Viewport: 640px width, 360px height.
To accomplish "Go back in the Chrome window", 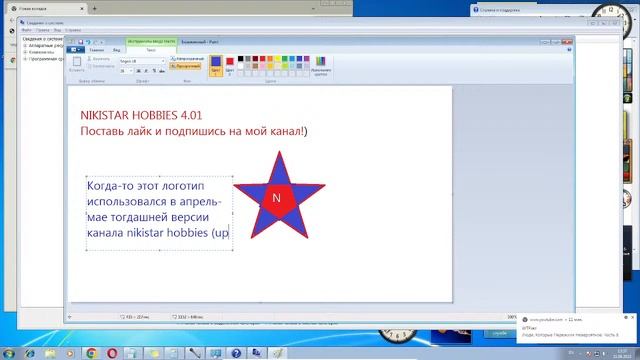I will click(x=12, y=20).
